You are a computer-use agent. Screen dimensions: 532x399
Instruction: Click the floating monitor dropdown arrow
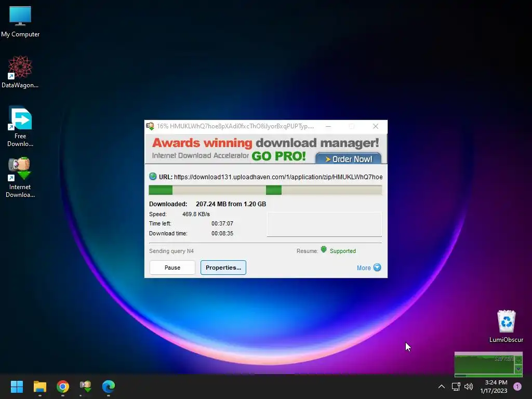point(518,369)
